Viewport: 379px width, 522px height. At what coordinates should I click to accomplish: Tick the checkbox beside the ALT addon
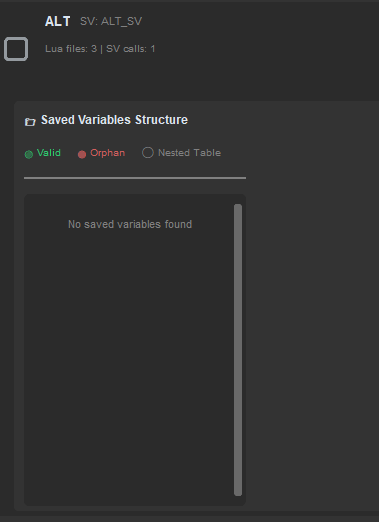pyautogui.click(x=16, y=49)
